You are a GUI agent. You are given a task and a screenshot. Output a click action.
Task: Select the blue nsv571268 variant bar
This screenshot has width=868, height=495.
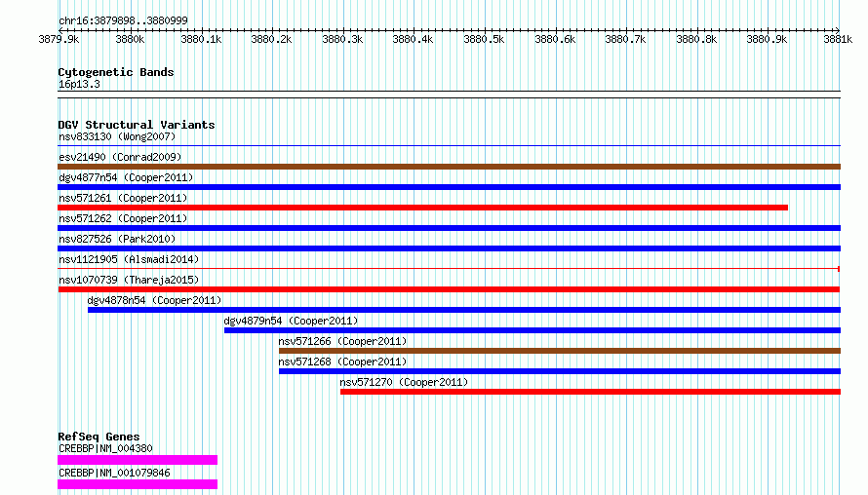click(560, 371)
